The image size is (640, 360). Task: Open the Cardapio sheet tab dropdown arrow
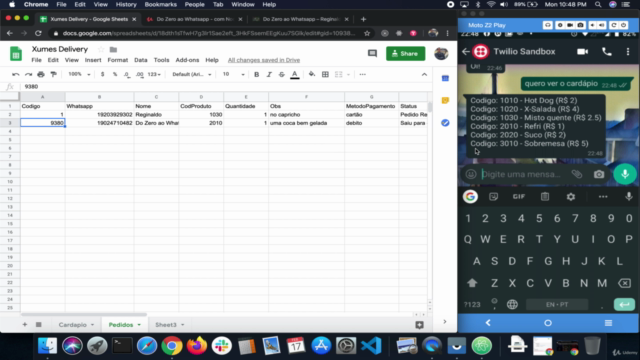pos(93,325)
